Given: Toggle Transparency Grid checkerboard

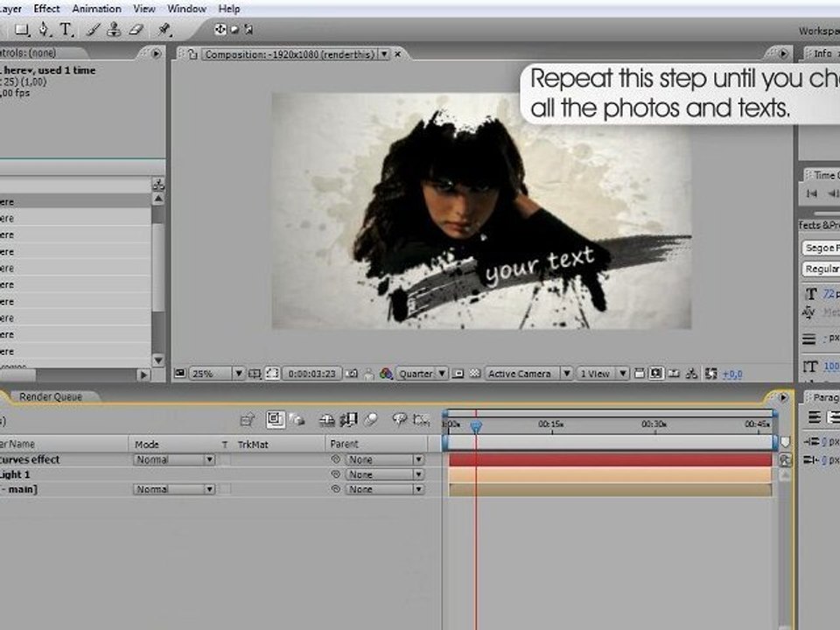Looking at the screenshot, I should (474, 374).
